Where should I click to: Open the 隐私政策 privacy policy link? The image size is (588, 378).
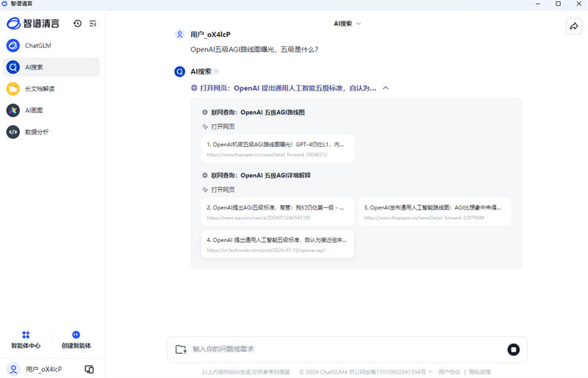pos(480,372)
